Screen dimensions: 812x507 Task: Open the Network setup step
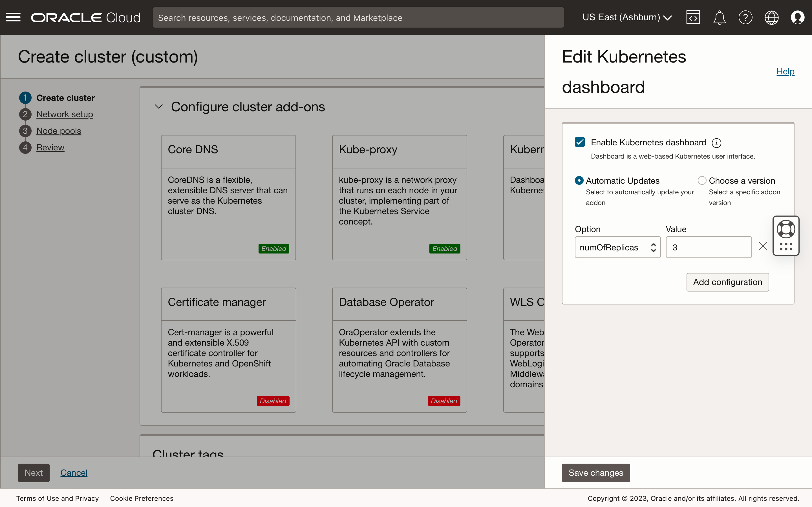click(64, 114)
